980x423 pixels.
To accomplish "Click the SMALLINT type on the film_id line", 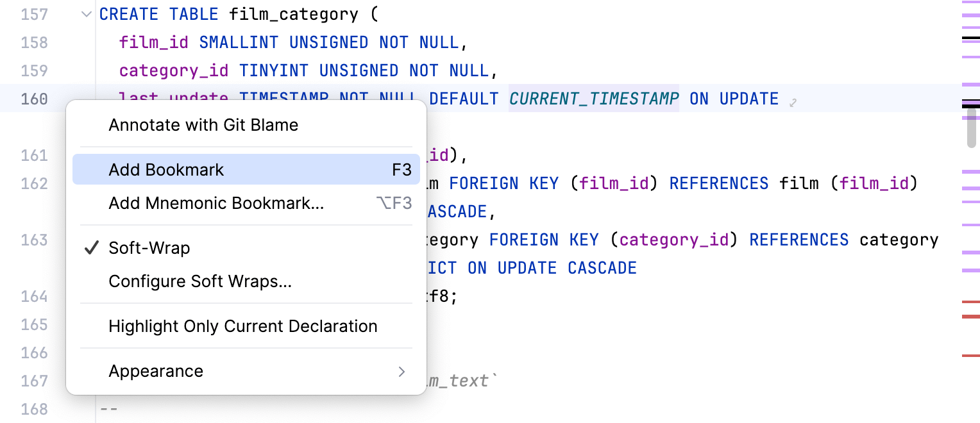I will [x=239, y=42].
